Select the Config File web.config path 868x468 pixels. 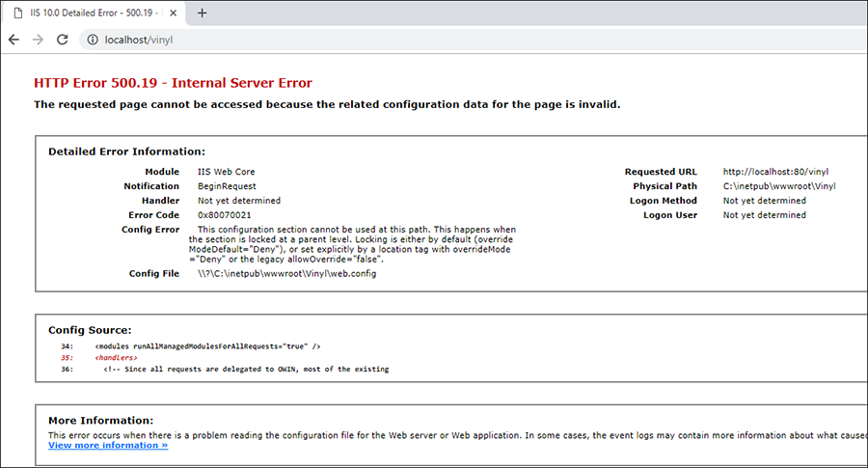286,274
